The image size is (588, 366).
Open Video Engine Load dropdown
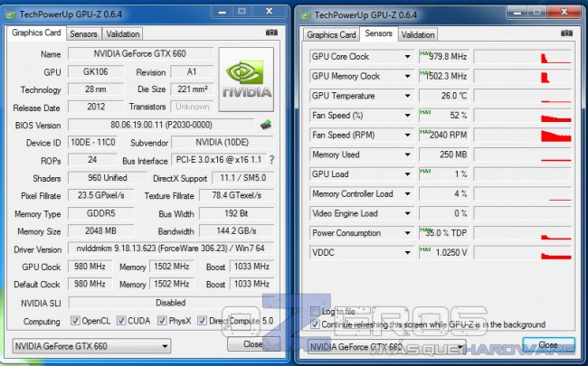click(x=407, y=213)
